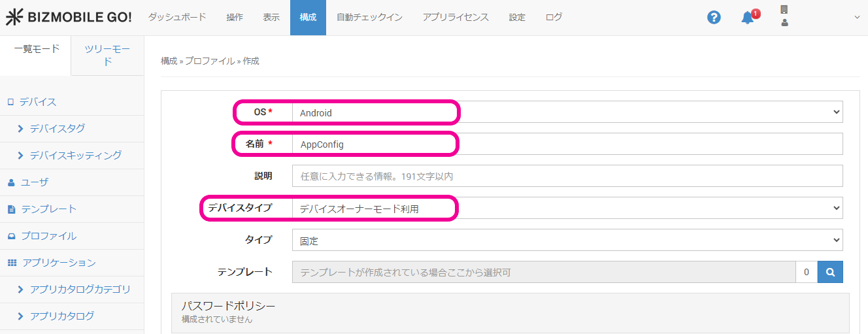
Task: Expand the account menu chevron
Action: click(857, 18)
